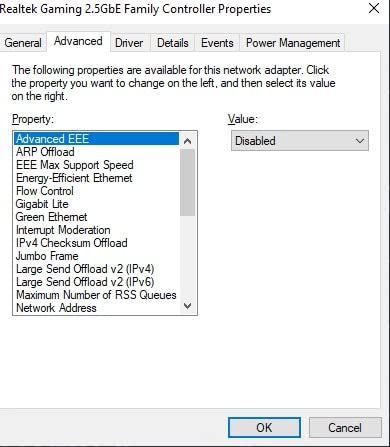Open the Power Management tab
The height and width of the screenshot is (447, 390).
coord(293,43)
